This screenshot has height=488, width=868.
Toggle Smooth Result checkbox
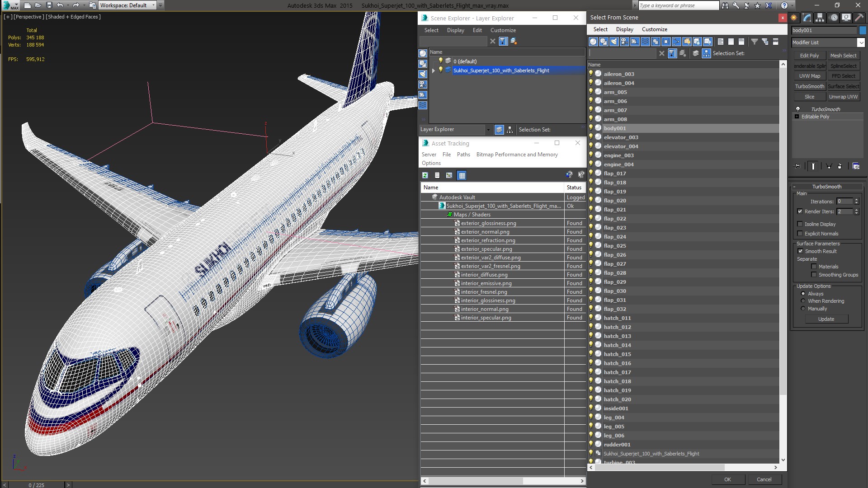[800, 251]
